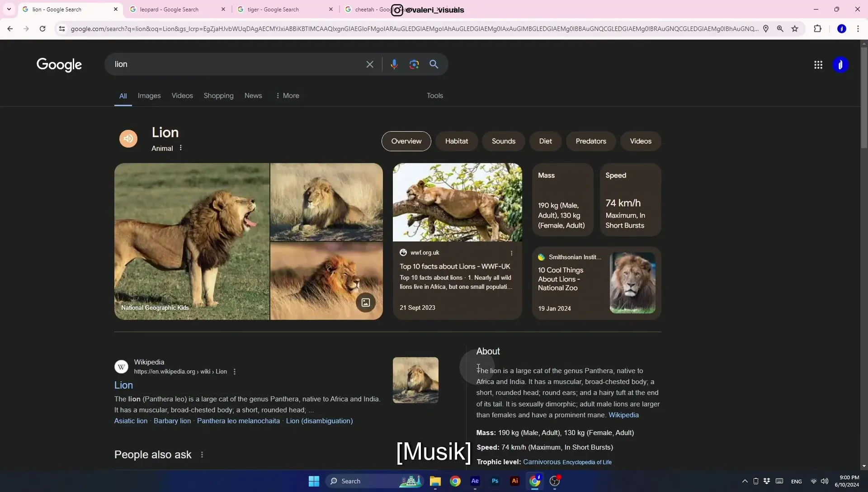Open Google Lens image search icon
This screenshot has width=868, height=492.
click(414, 64)
